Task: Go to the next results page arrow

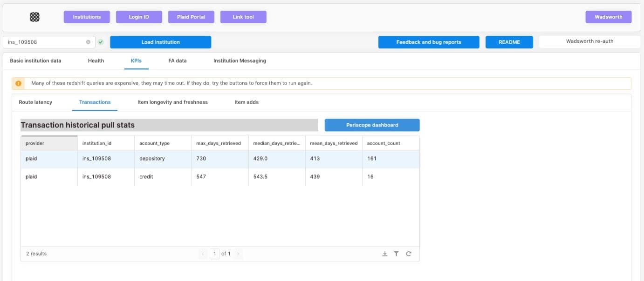Action: click(x=238, y=254)
